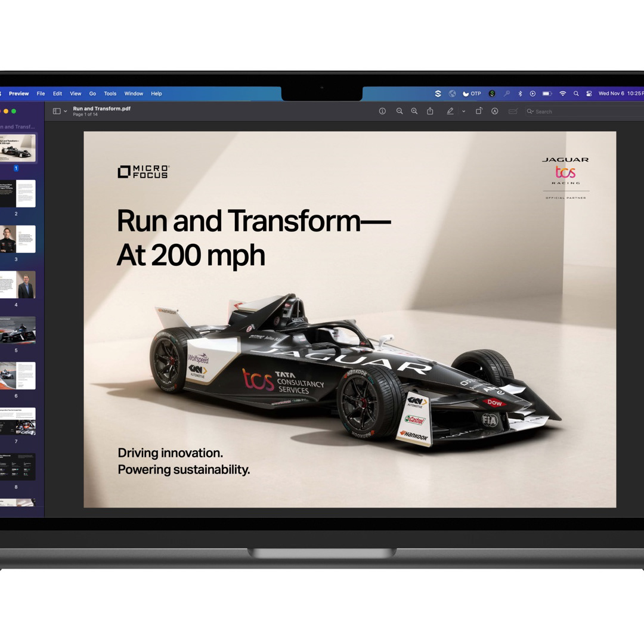
Task: Select page 7 thumbnail in sidebar
Action: coord(18,422)
